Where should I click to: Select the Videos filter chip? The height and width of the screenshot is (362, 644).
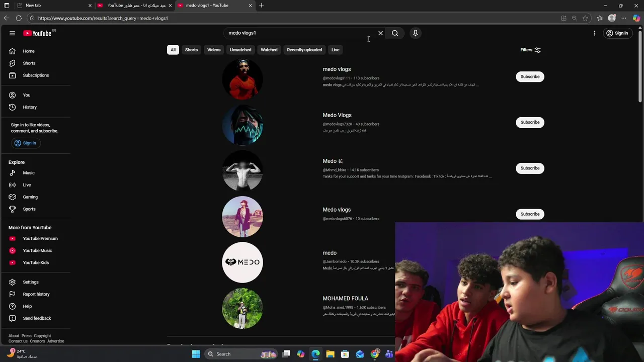click(214, 50)
